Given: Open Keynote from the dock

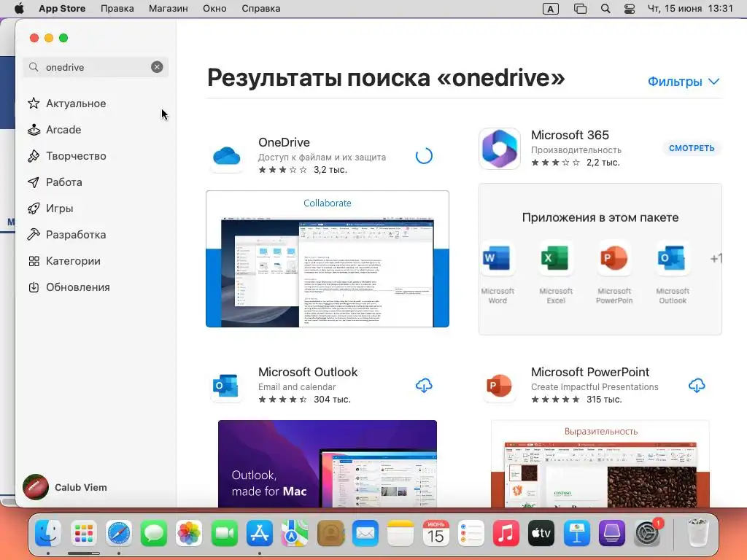Looking at the screenshot, I should tap(576, 533).
